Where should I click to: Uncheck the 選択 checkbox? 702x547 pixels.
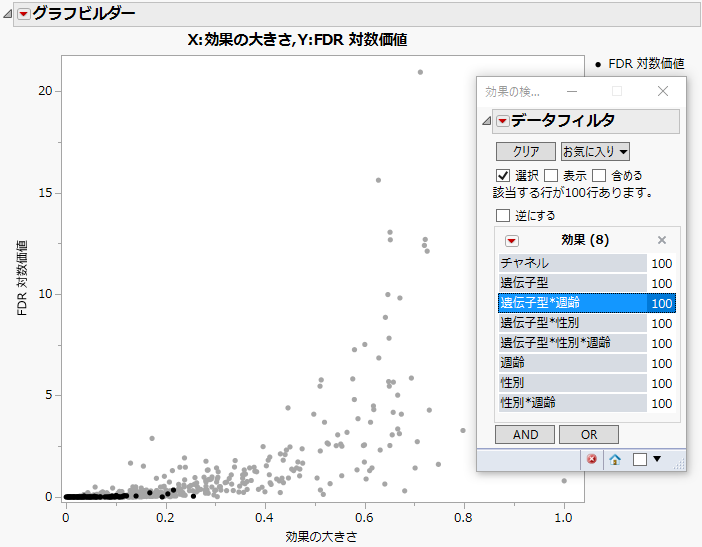(x=503, y=175)
